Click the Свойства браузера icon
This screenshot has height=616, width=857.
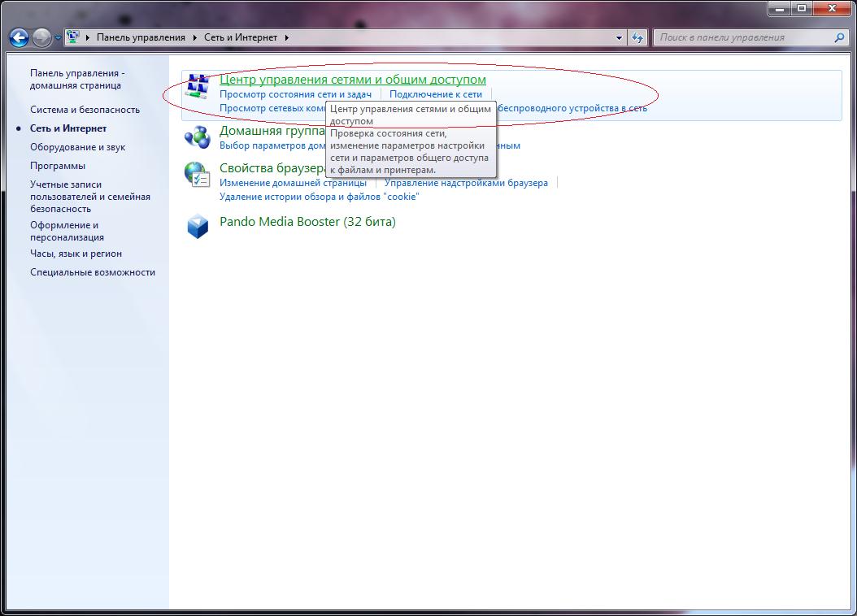(x=197, y=175)
